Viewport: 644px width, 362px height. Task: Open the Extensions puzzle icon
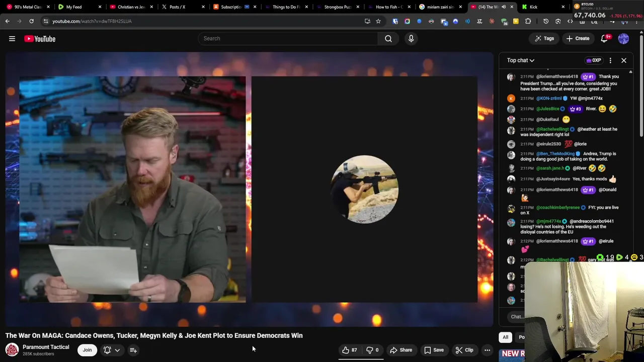click(x=528, y=21)
